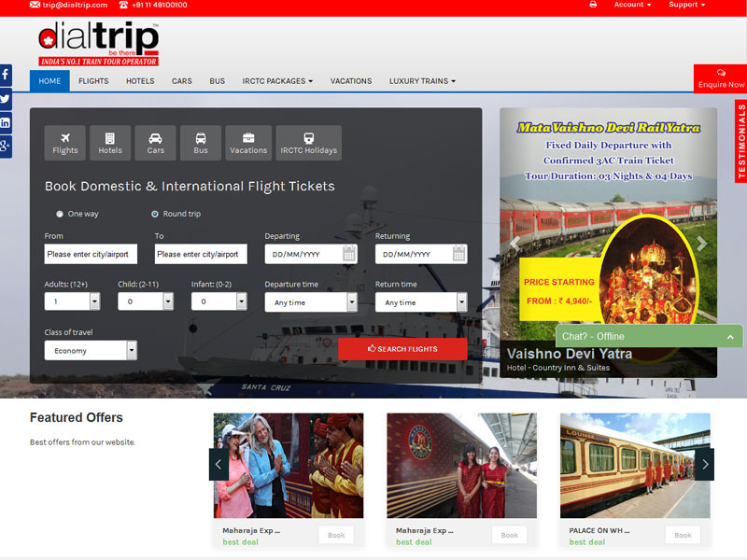Open the VACATIONS nav item
This screenshot has height=560, width=747.
point(351,81)
